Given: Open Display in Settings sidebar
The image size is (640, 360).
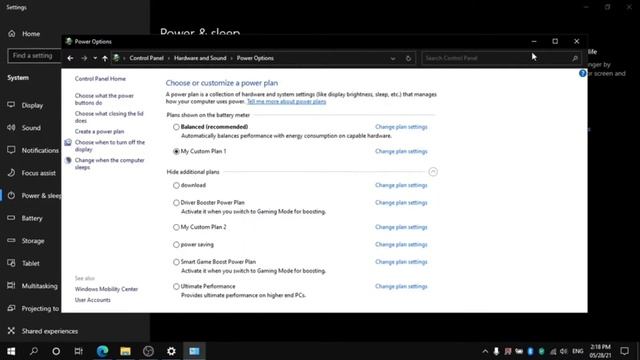Looking at the screenshot, I should click(x=31, y=105).
